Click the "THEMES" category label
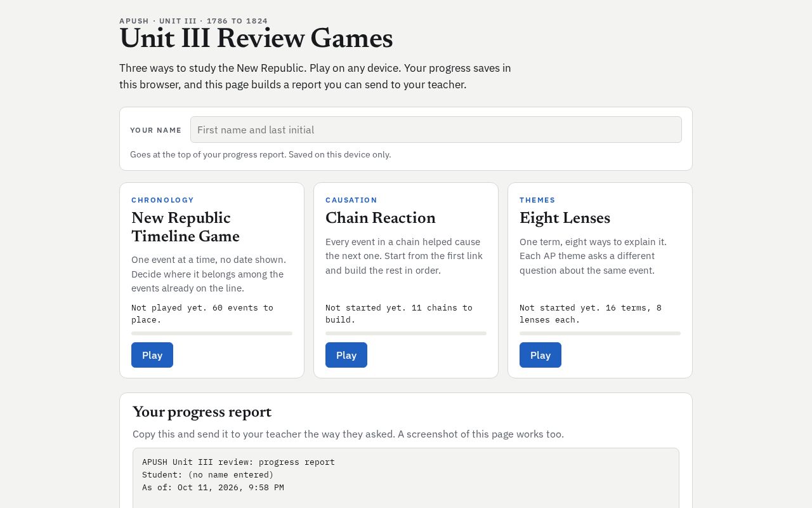This screenshot has height=508, width=812. pyautogui.click(x=537, y=200)
